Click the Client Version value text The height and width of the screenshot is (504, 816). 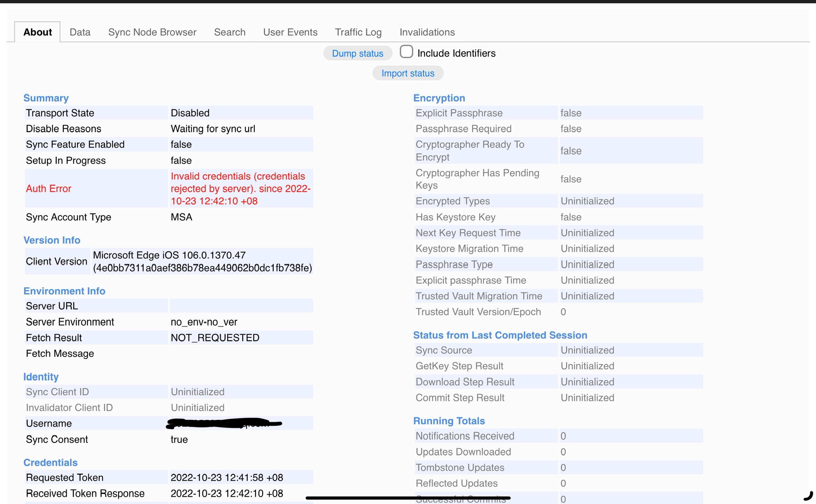202,261
